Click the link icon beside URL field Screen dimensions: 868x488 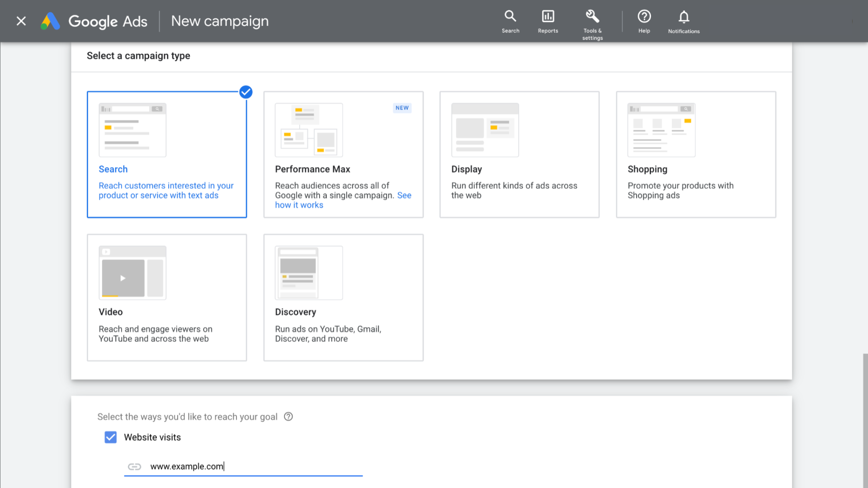click(134, 466)
